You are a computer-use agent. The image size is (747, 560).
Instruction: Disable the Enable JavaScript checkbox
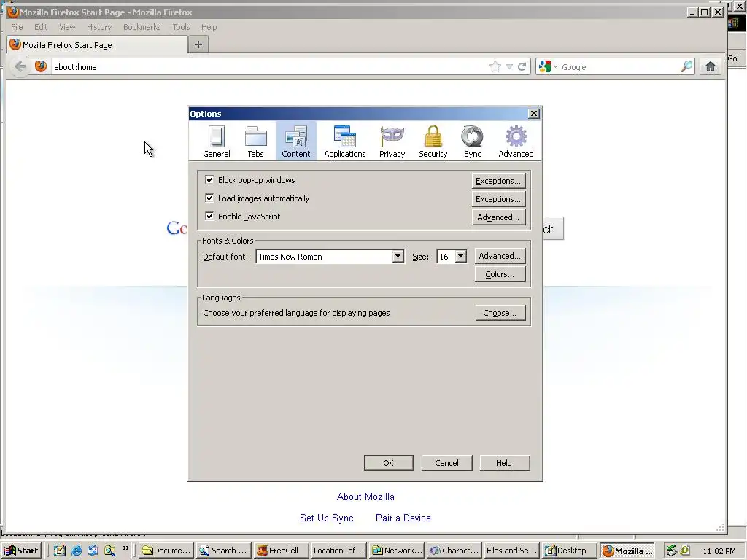pos(209,216)
